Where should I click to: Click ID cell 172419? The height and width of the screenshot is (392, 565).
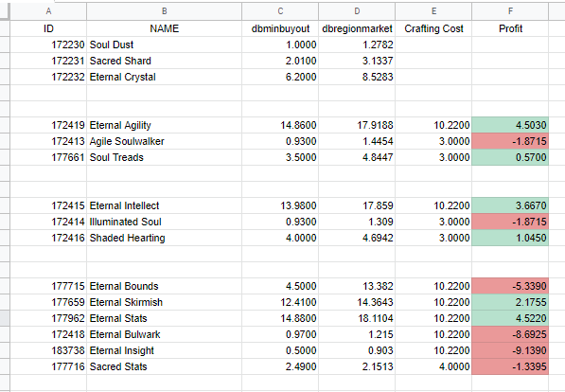(48, 125)
